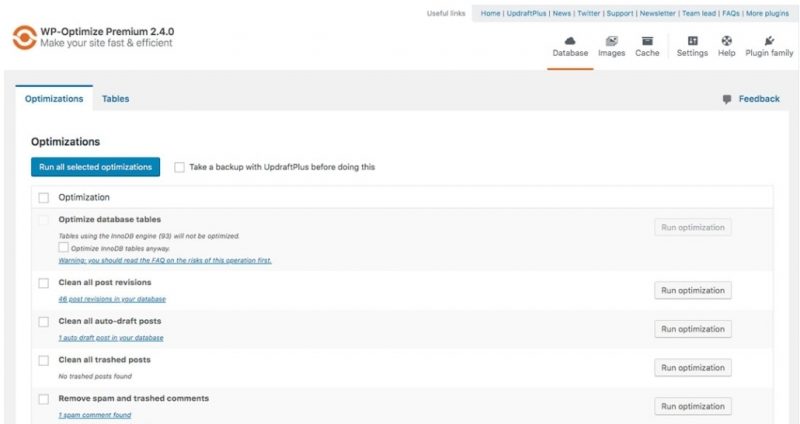Open the Help lifebuoy icon
The height and width of the screenshot is (424, 800).
coord(726,41)
